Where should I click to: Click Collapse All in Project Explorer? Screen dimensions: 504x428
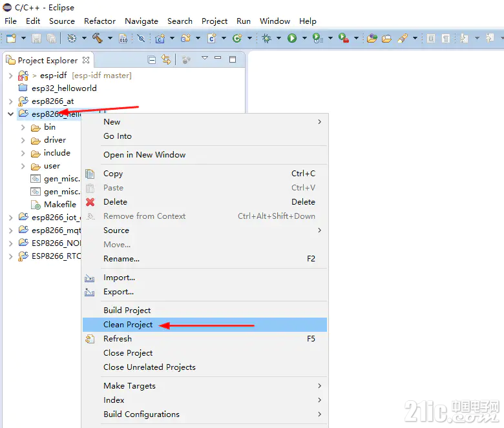coord(152,60)
